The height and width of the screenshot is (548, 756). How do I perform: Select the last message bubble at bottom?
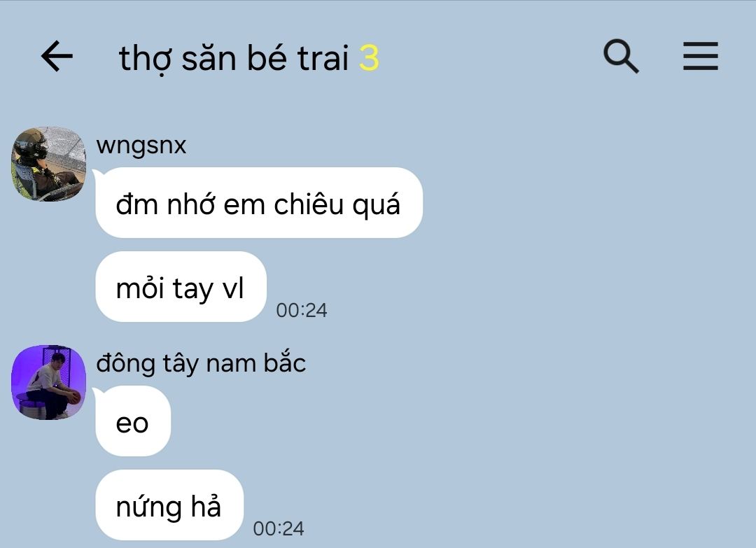click(169, 505)
